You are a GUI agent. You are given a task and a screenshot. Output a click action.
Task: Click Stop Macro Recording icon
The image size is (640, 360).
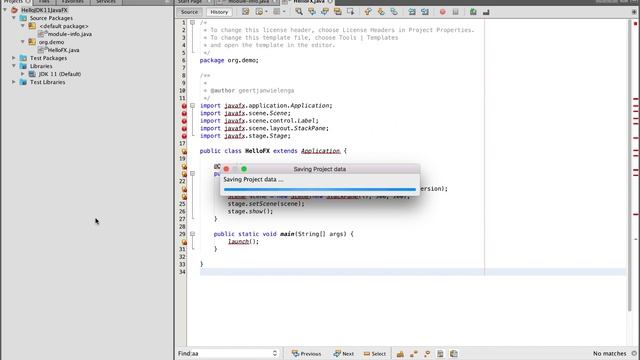(456, 12)
